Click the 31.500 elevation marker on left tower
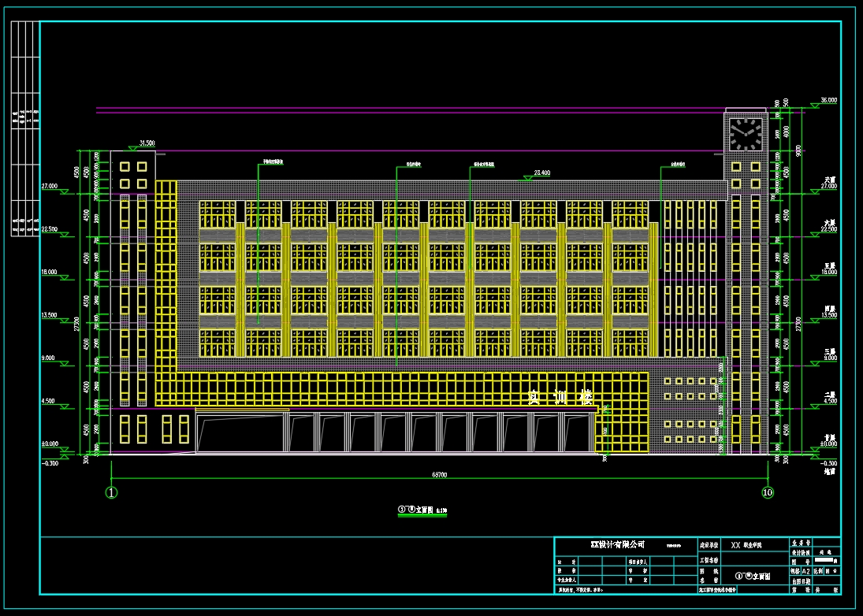 pyautogui.click(x=147, y=143)
